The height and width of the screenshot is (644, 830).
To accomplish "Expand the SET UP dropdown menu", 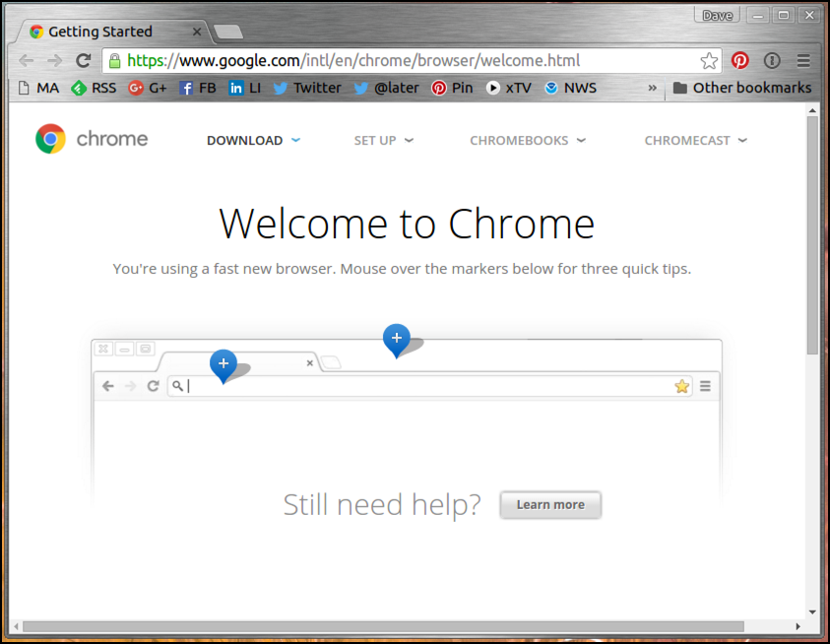I will tap(384, 141).
